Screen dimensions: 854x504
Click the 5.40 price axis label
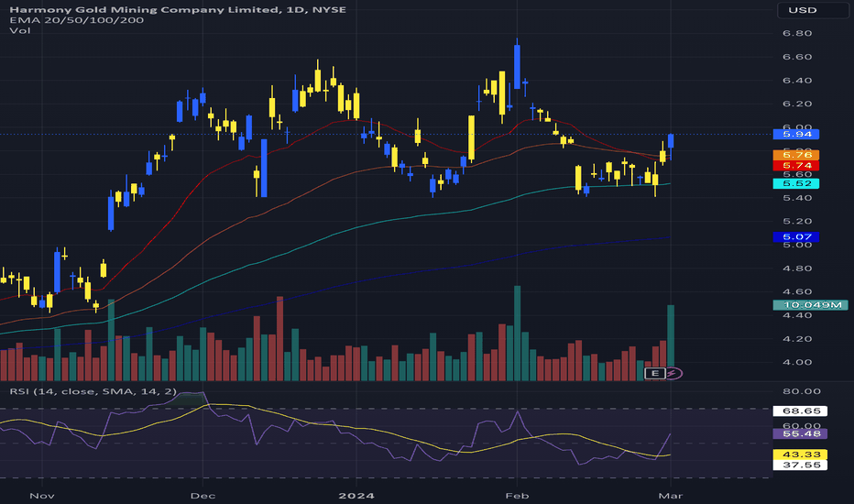[797, 198]
